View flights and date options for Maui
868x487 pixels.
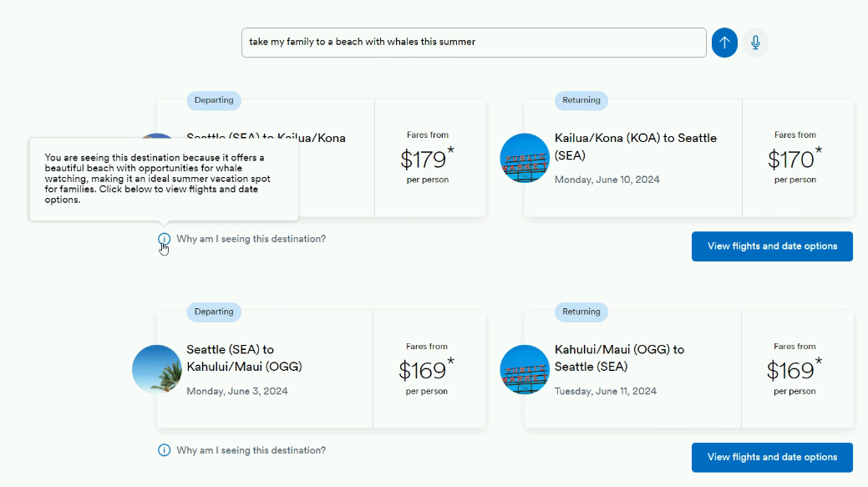772,457
